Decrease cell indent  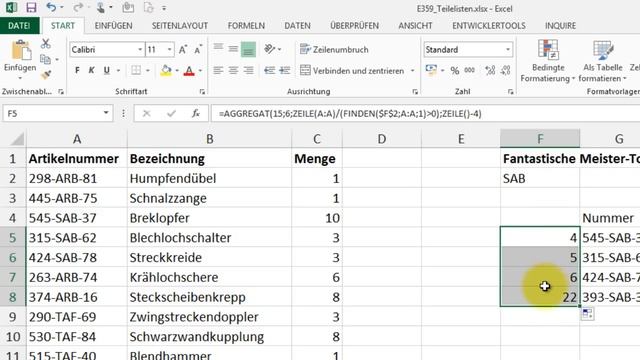pos(269,71)
